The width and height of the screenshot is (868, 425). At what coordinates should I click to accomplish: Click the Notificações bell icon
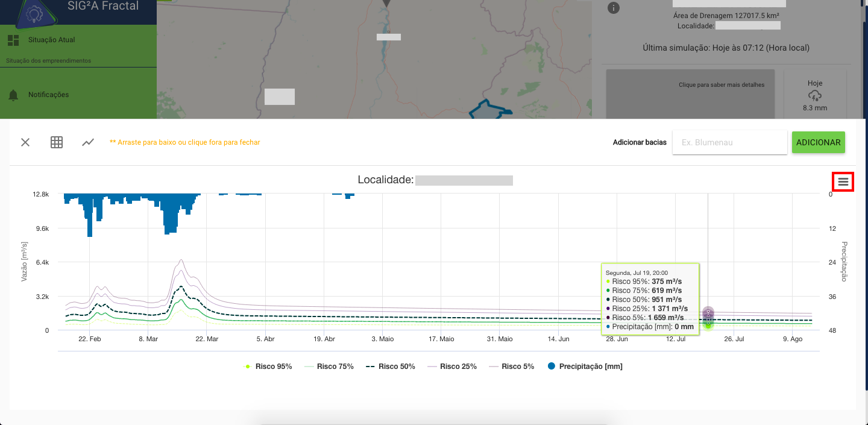pyautogui.click(x=13, y=95)
